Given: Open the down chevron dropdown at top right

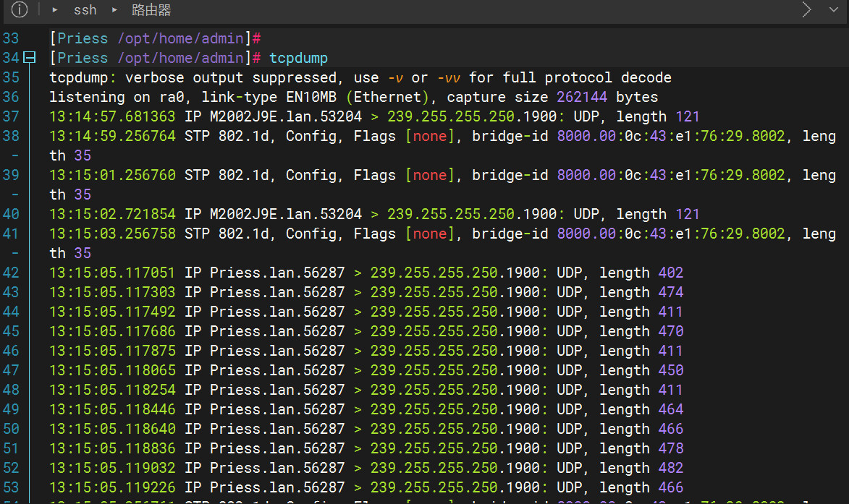Looking at the screenshot, I should 833,9.
